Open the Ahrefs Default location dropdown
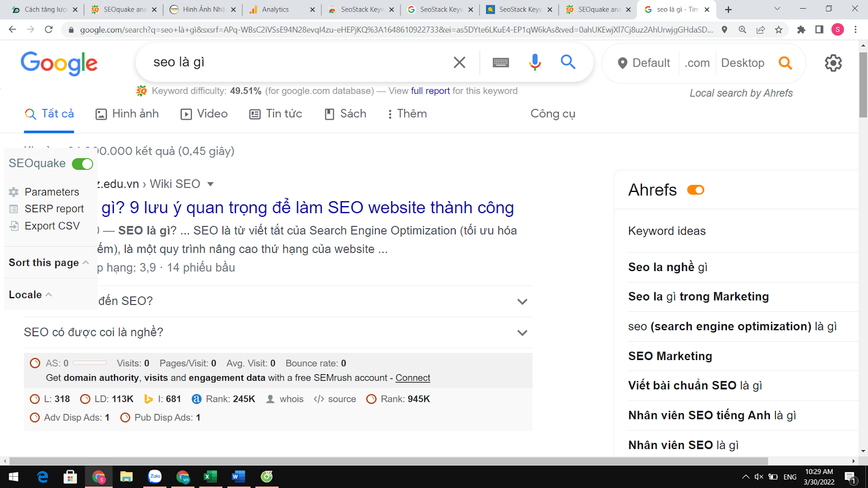868x488 pixels. point(644,63)
